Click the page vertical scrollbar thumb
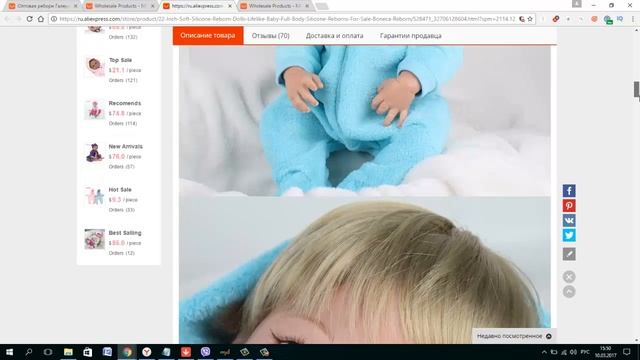This screenshot has height=360, width=640. point(636,89)
